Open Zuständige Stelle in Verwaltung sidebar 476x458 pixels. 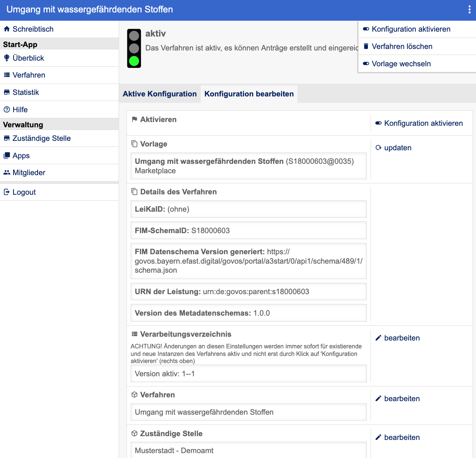41,139
